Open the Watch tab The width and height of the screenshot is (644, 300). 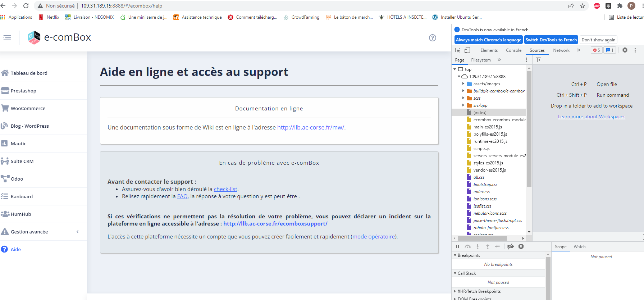[x=579, y=247]
